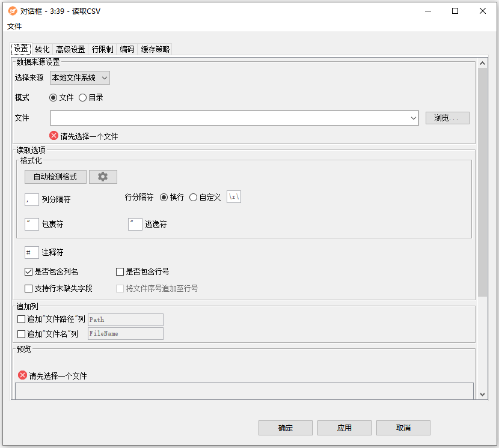
Task: Click the gear icon beside 自动检测格式
Action: [x=103, y=177]
